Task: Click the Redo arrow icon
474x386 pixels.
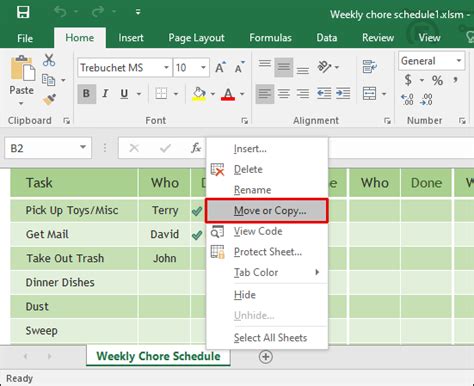Action: [x=98, y=12]
